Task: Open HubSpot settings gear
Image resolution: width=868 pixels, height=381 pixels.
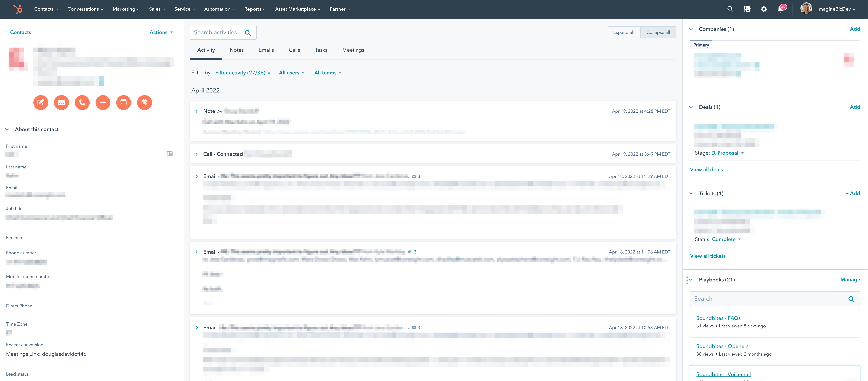Action: [764, 9]
